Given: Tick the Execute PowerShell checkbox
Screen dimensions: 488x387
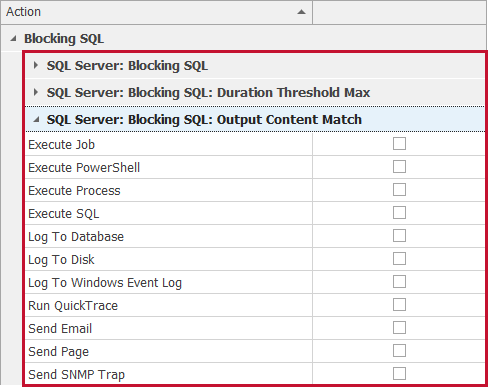Looking at the screenshot, I should (x=399, y=167).
